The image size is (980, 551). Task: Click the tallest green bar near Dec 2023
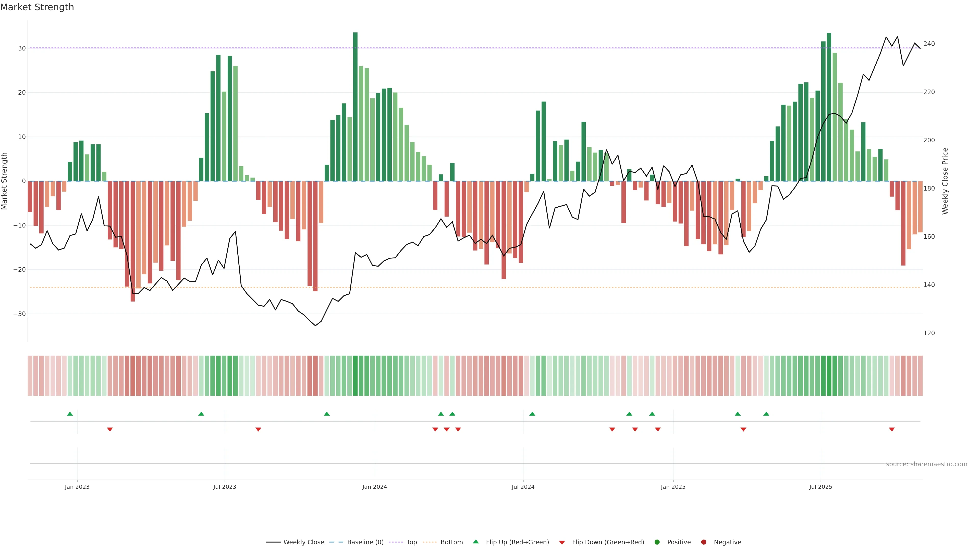[x=355, y=106]
